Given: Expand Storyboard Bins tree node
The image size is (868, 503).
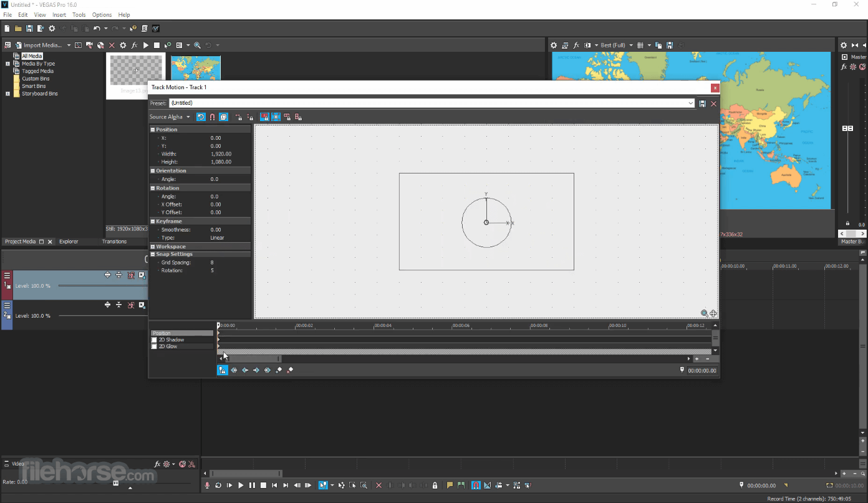Looking at the screenshot, I should coord(8,94).
